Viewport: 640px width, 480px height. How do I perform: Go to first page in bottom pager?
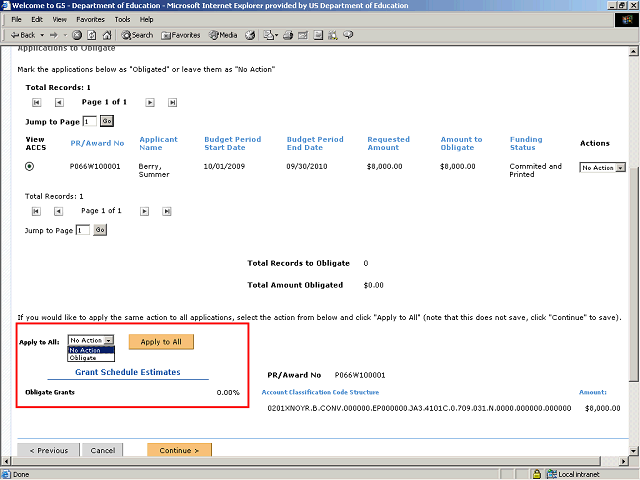(36, 211)
